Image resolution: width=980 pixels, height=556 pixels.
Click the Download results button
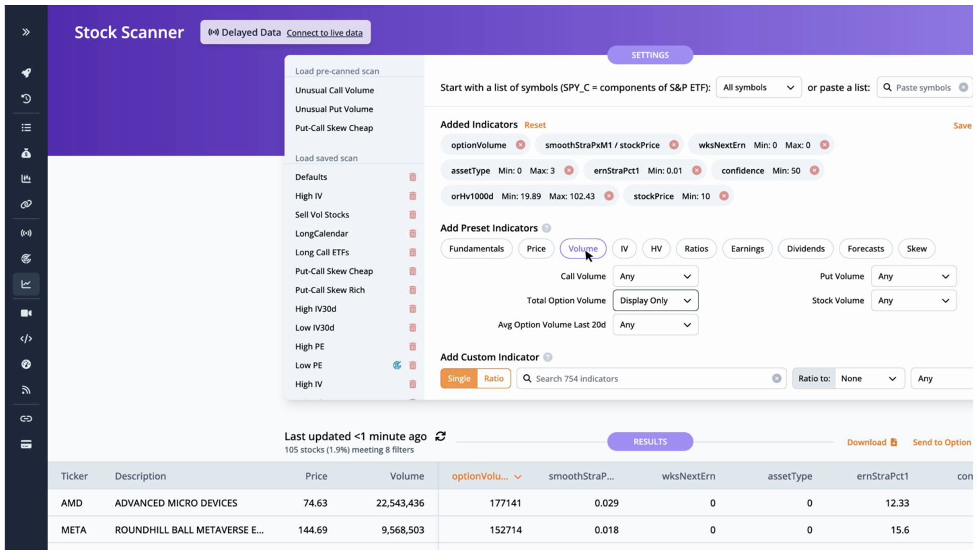(x=871, y=442)
